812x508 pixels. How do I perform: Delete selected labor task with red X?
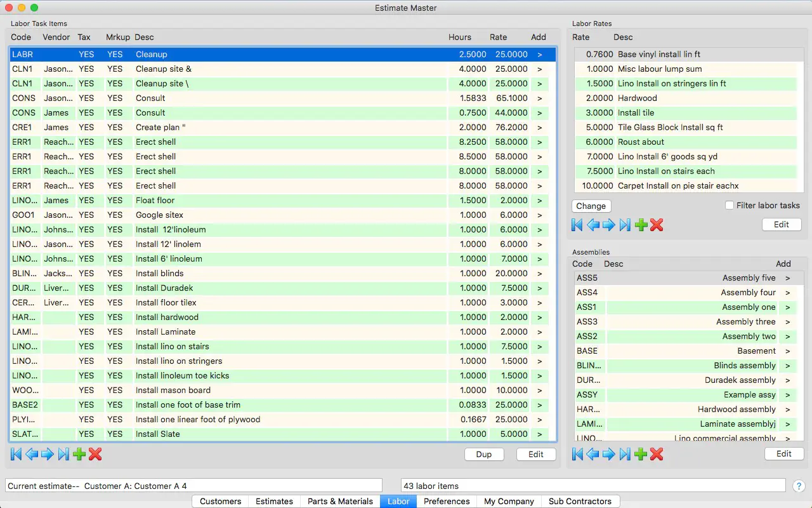95,454
